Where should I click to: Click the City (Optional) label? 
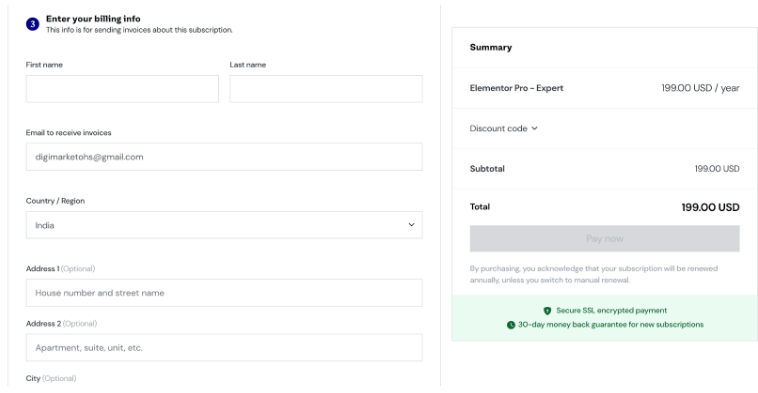click(x=51, y=378)
